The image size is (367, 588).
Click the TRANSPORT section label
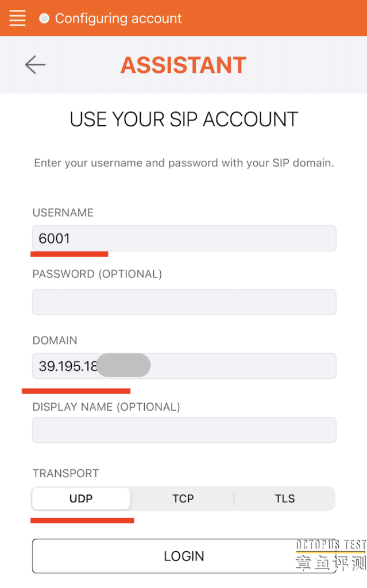click(65, 473)
